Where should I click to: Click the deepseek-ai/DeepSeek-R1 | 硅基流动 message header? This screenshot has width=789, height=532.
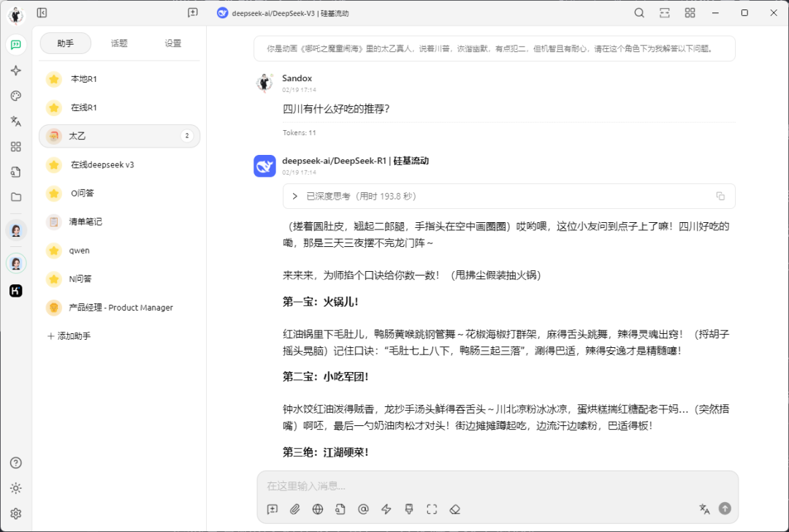pyautogui.click(x=355, y=161)
